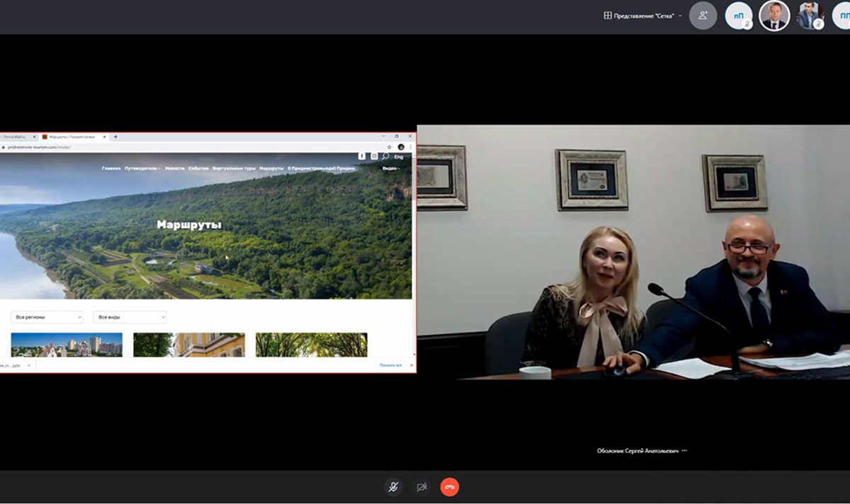
Task: Open the Виртуальные туры menu item
Action: pos(234,168)
